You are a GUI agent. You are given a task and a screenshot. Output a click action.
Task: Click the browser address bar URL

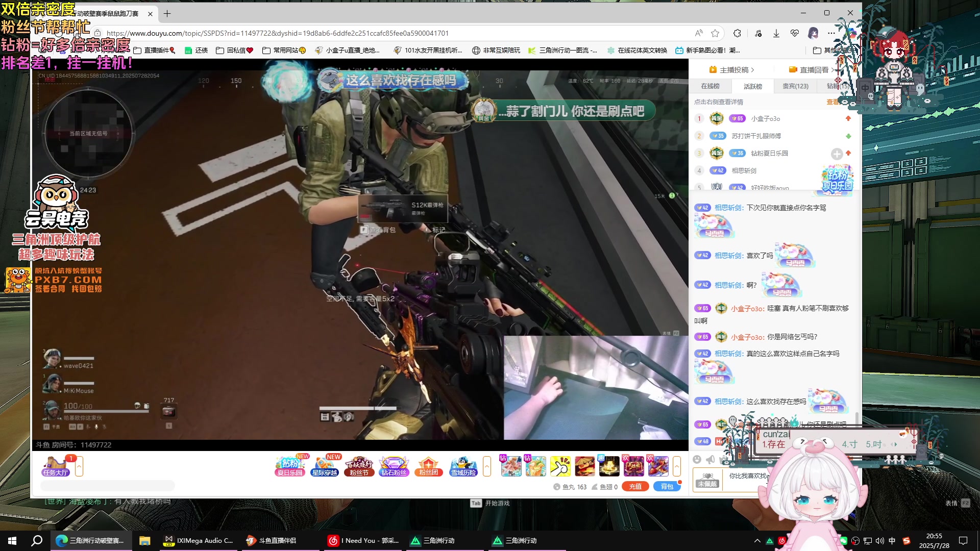pyautogui.click(x=278, y=33)
